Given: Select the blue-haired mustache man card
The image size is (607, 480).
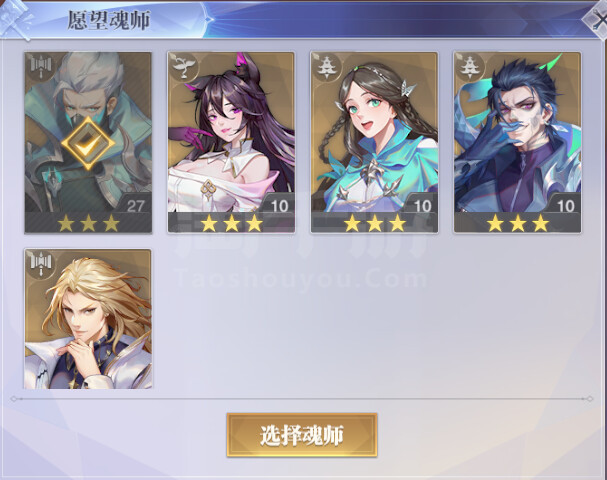Looking at the screenshot, I should pos(518,142).
